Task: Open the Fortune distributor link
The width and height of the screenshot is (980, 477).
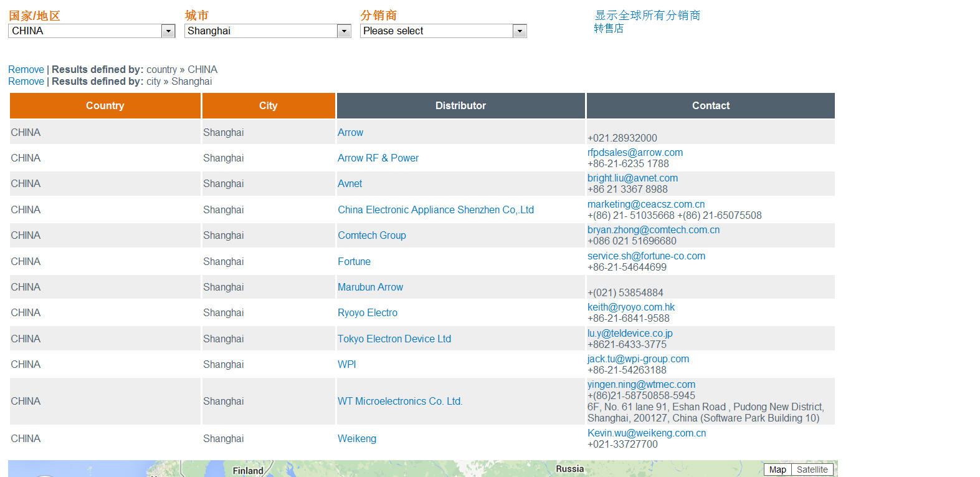Action: 354,261
